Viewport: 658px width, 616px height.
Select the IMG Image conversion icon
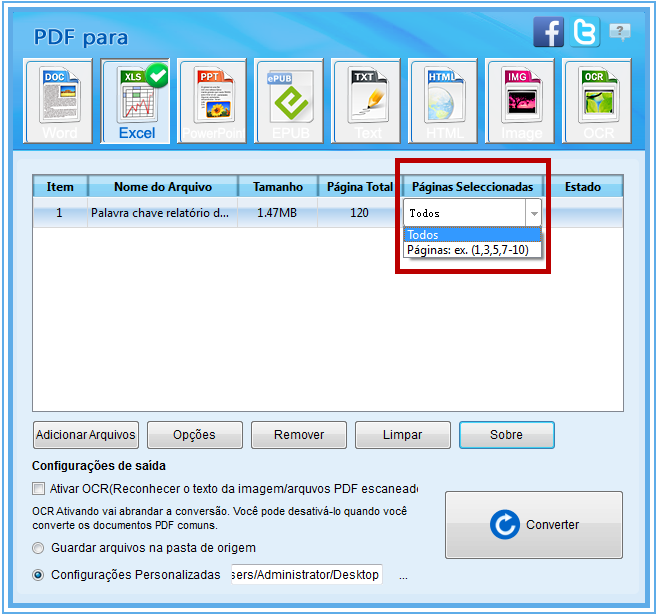tap(520, 101)
